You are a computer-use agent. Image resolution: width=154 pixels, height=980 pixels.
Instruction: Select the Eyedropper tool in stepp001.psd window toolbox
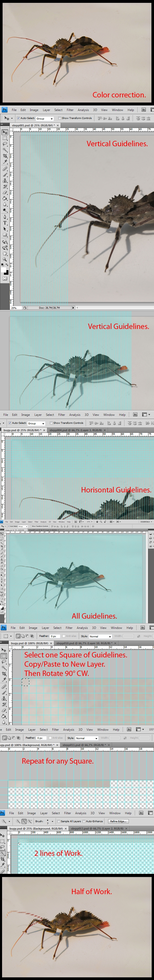tap(5, 162)
